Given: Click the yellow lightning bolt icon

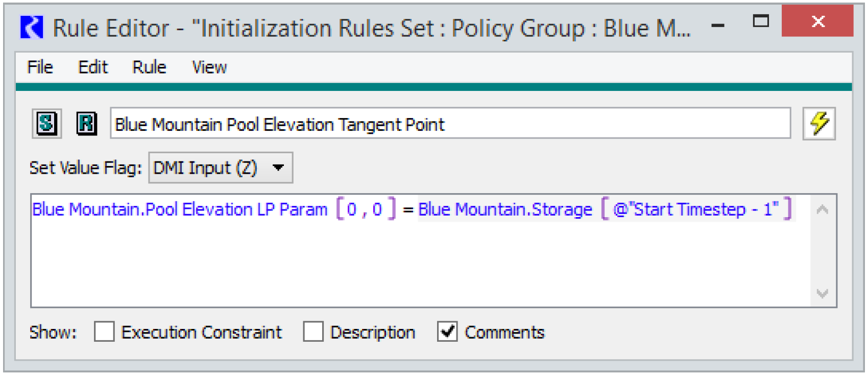Looking at the screenshot, I should click(x=819, y=124).
